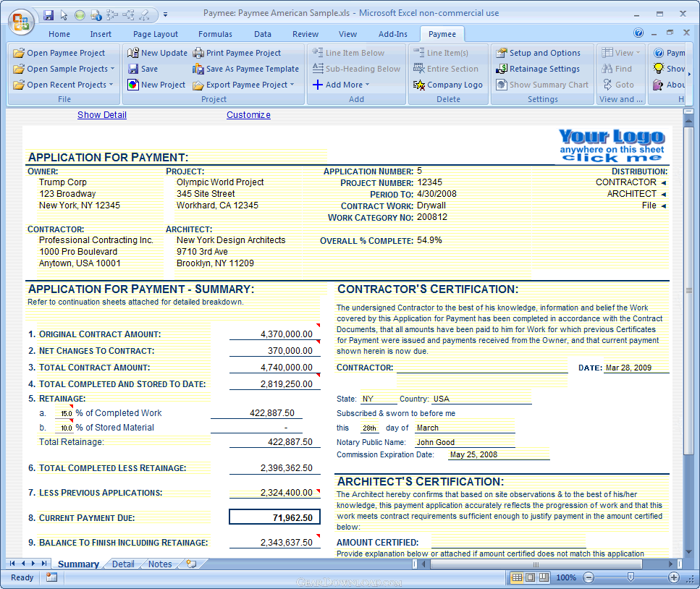
Task: Open Setup and Options
Action: [x=538, y=53]
